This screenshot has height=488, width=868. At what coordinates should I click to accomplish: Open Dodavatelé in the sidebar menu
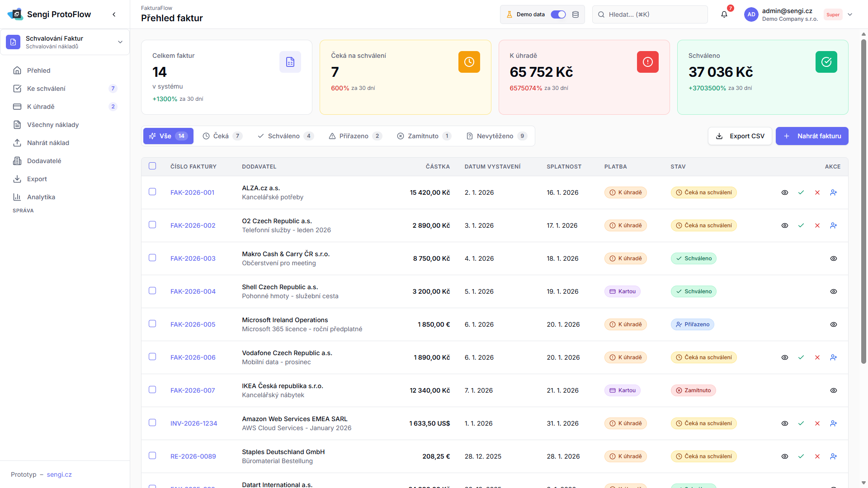click(x=44, y=161)
